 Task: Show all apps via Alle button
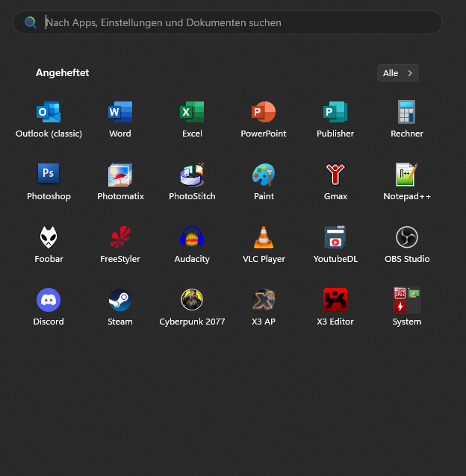(398, 73)
